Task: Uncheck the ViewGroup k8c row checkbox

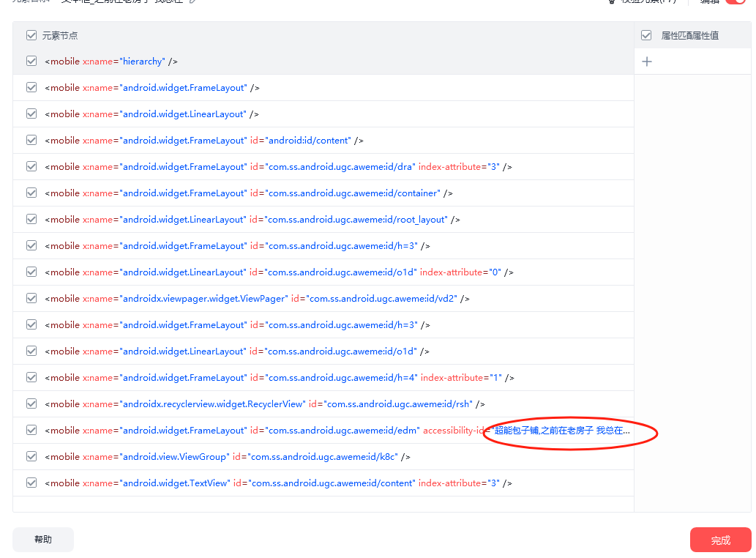Action: coord(31,456)
